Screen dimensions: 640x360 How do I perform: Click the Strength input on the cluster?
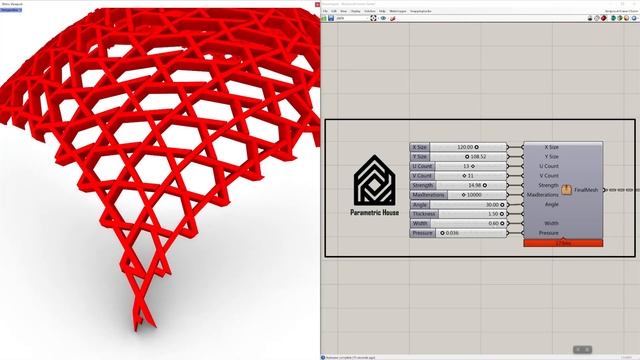(x=548, y=185)
